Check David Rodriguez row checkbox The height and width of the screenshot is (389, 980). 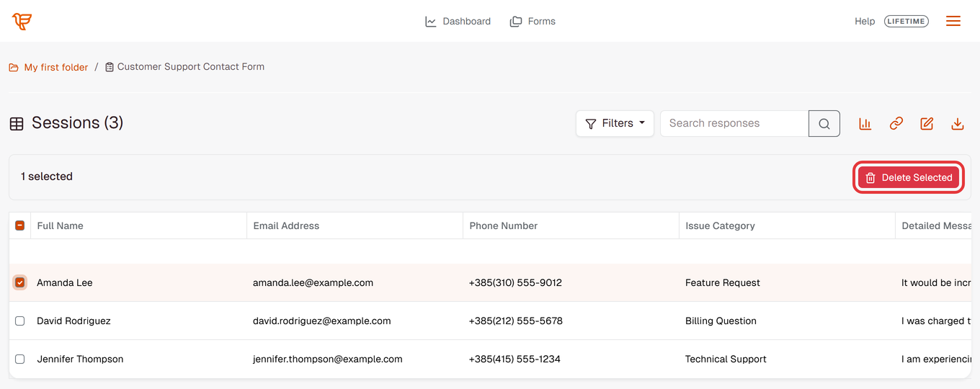click(x=20, y=321)
